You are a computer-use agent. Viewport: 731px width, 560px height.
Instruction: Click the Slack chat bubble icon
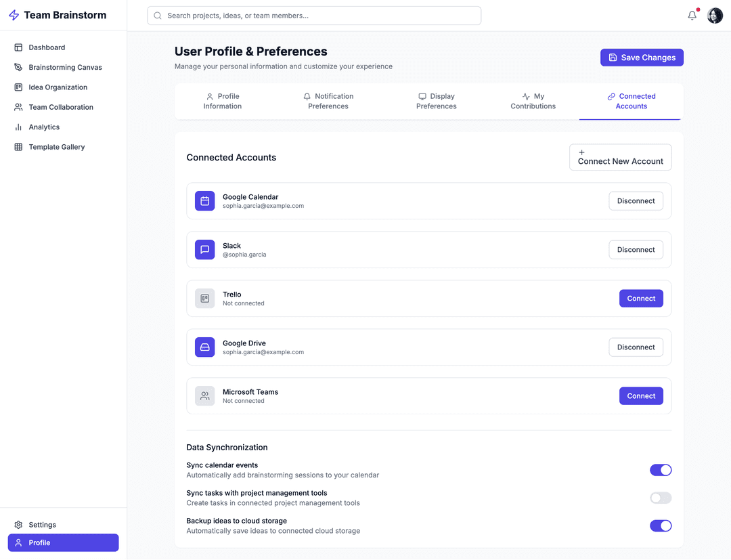tap(205, 250)
